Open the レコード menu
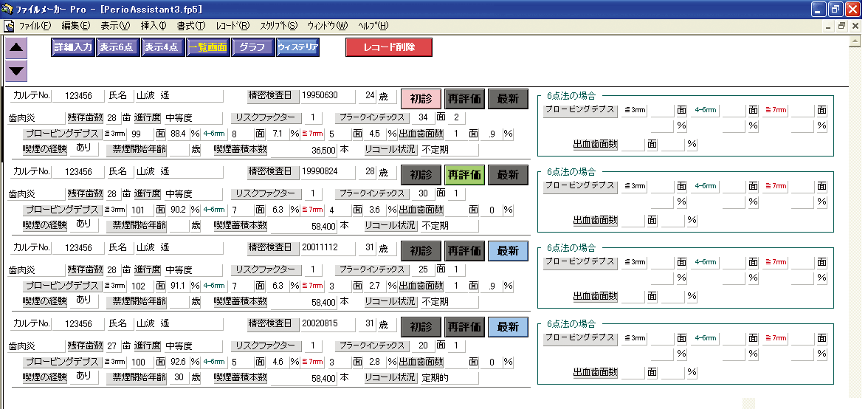The width and height of the screenshot is (868, 409). click(232, 26)
